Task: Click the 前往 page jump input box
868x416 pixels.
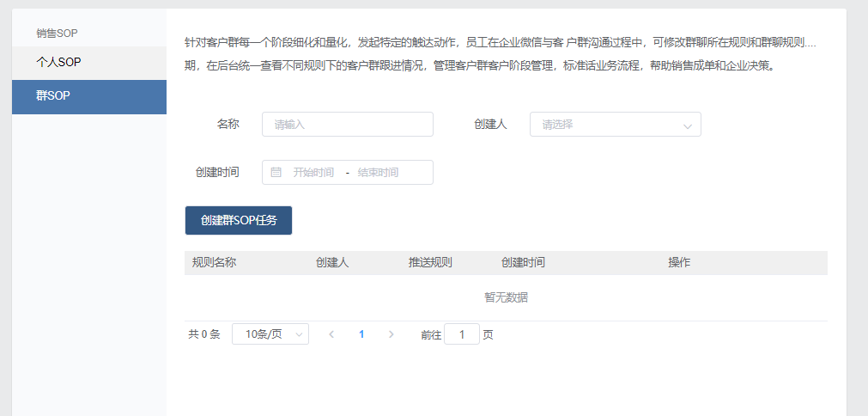Action: coord(462,334)
